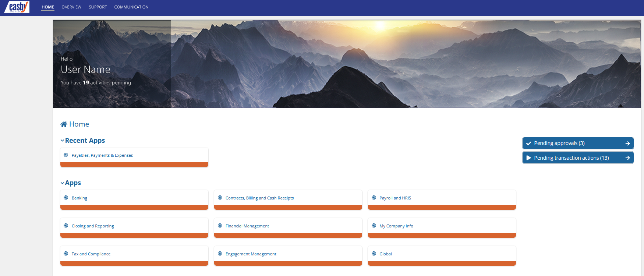The height and width of the screenshot is (276, 644).
Task: Click the Global app circle icon
Action: coord(374,254)
